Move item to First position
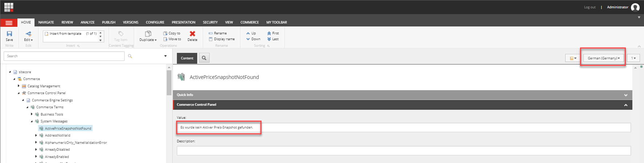644x163 pixels. point(273,33)
